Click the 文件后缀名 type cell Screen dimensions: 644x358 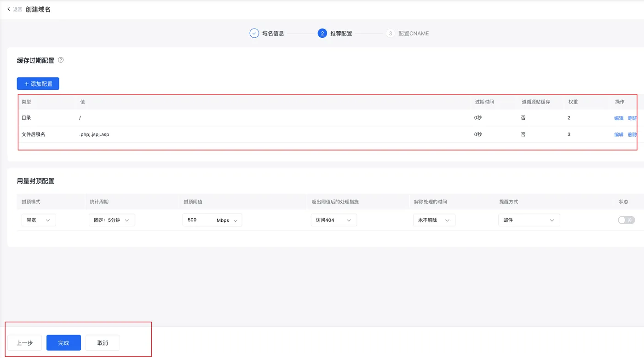point(33,134)
